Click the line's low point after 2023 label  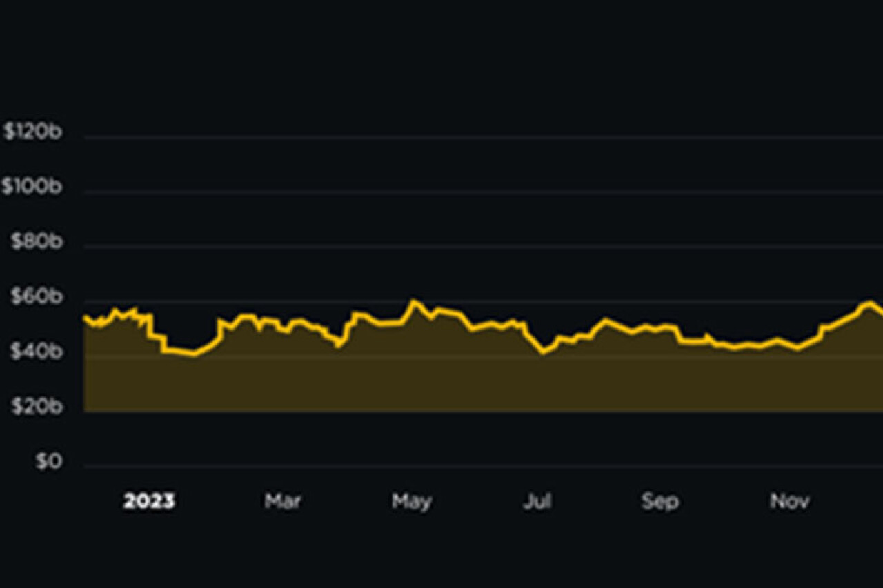pyautogui.click(x=193, y=354)
